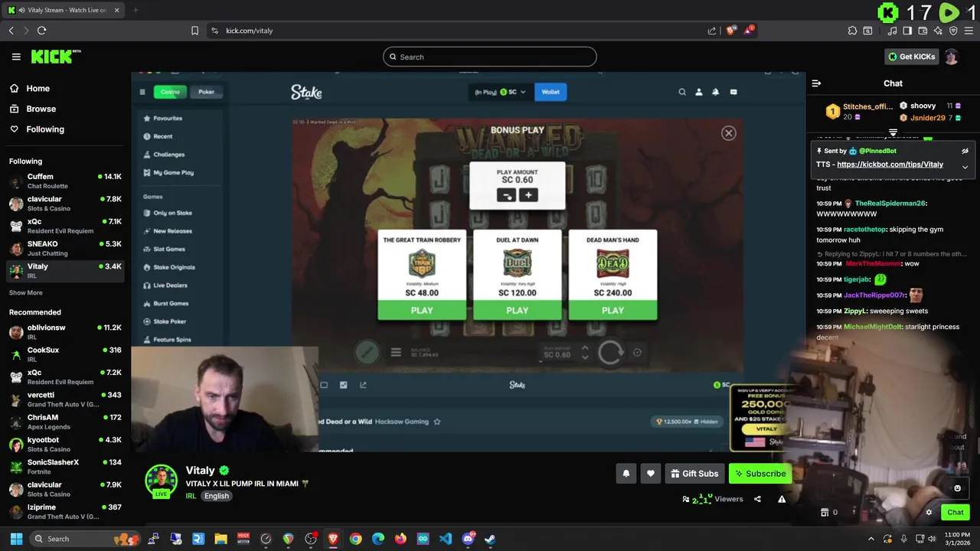Open the browser extensions puzzle icon
Screen dimensions: 980x551
tap(852, 31)
